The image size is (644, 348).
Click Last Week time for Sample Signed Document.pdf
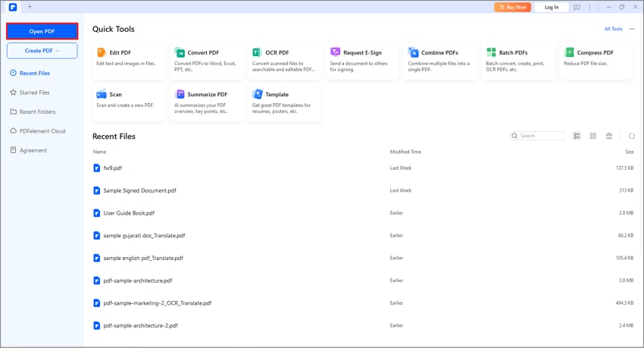pyautogui.click(x=401, y=190)
